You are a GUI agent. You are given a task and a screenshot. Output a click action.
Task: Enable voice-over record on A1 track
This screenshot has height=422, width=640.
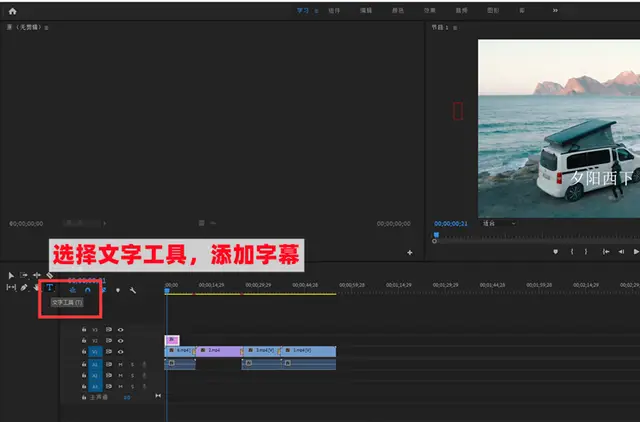coord(144,364)
